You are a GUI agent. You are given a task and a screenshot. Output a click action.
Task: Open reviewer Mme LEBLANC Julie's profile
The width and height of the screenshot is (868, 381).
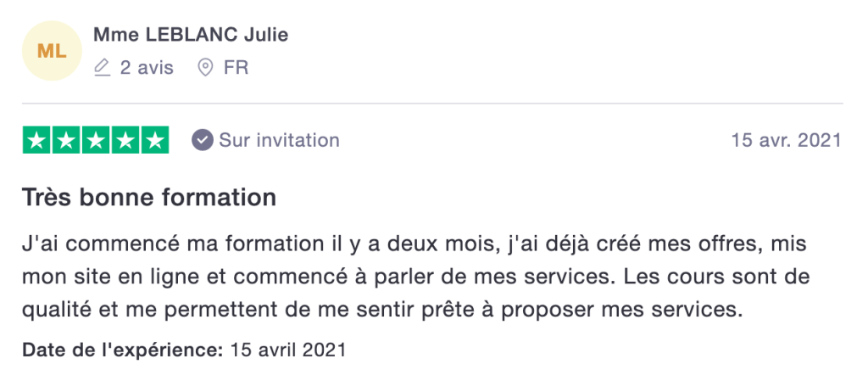click(191, 35)
